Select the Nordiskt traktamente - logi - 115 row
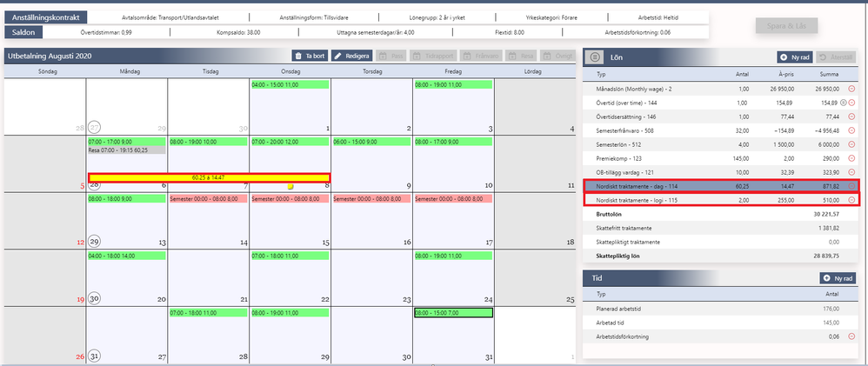Screen dimensions: 868x366 tap(721, 199)
